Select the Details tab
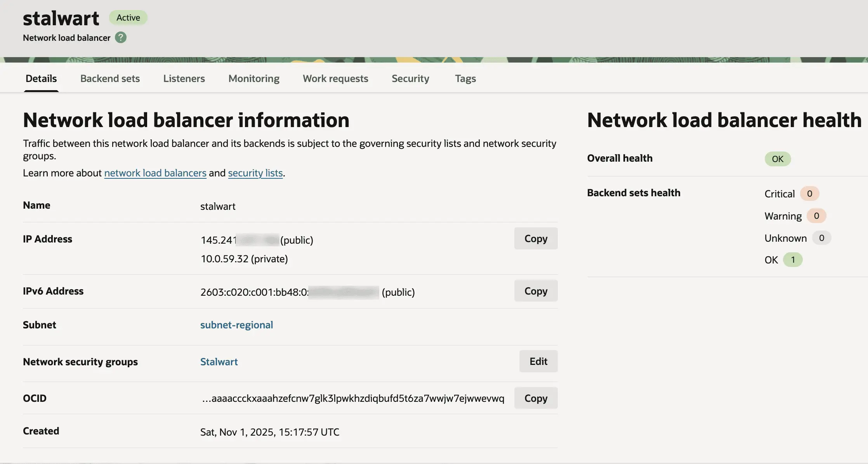 tap(41, 78)
